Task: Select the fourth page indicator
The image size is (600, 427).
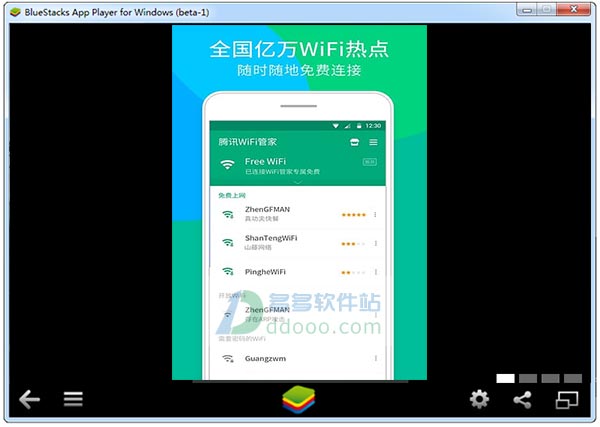Action: pyautogui.click(x=573, y=378)
